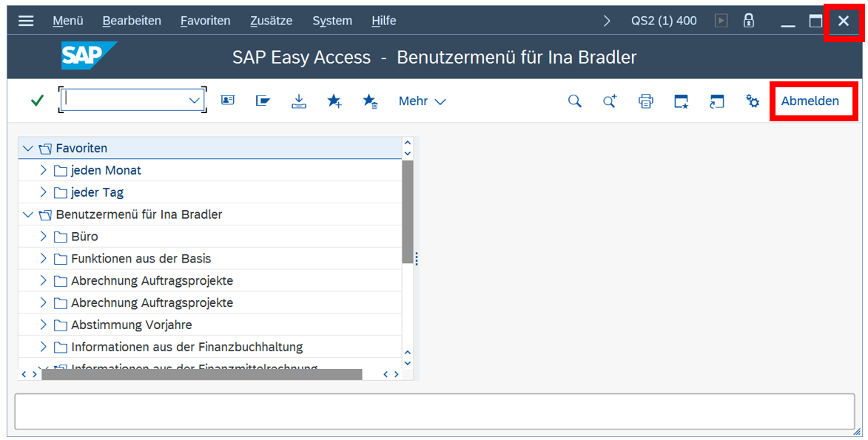Viewport: 868px width, 440px height.
Task: Click the lock icon in title bar
Action: coord(749,21)
